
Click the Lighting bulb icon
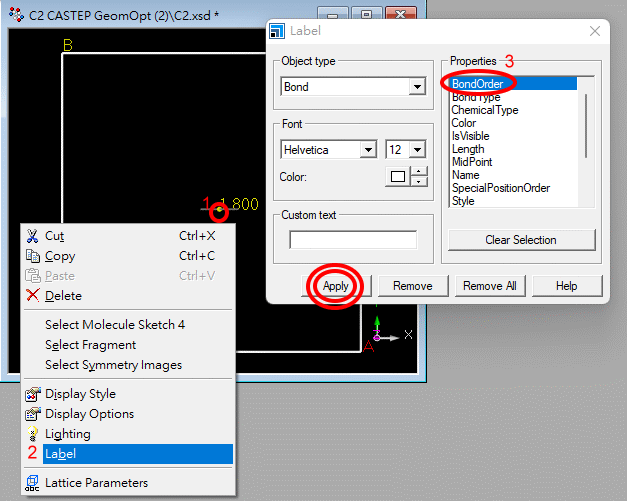[x=32, y=434]
